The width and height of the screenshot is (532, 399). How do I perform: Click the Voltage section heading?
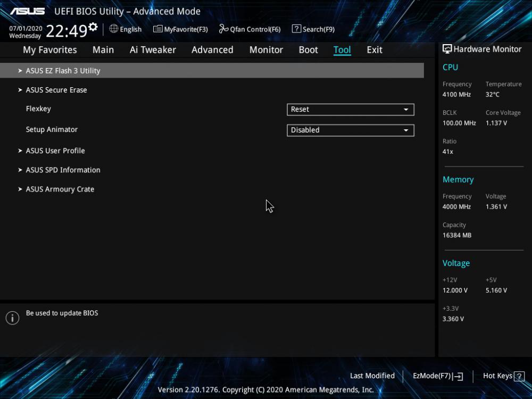pos(456,263)
